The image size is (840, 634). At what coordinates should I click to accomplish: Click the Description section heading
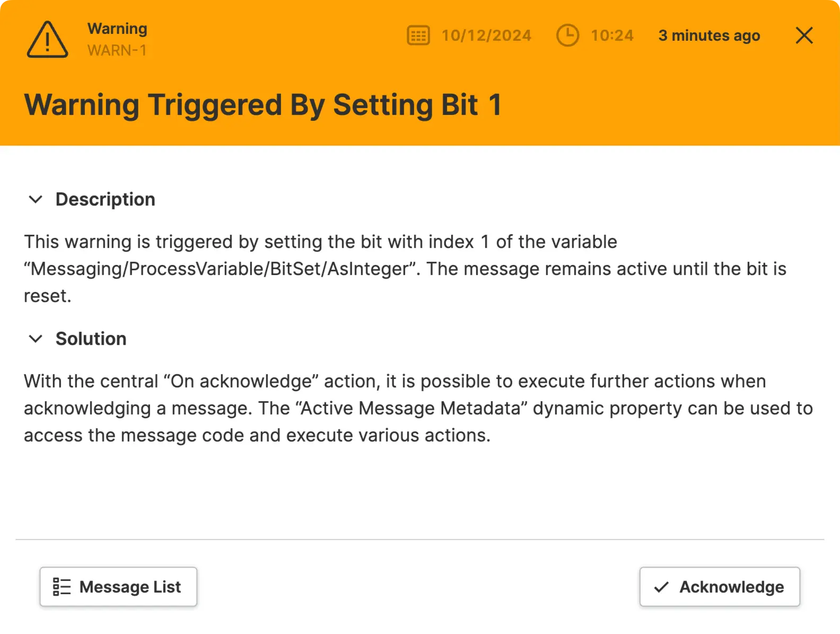(x=105, y=199)
